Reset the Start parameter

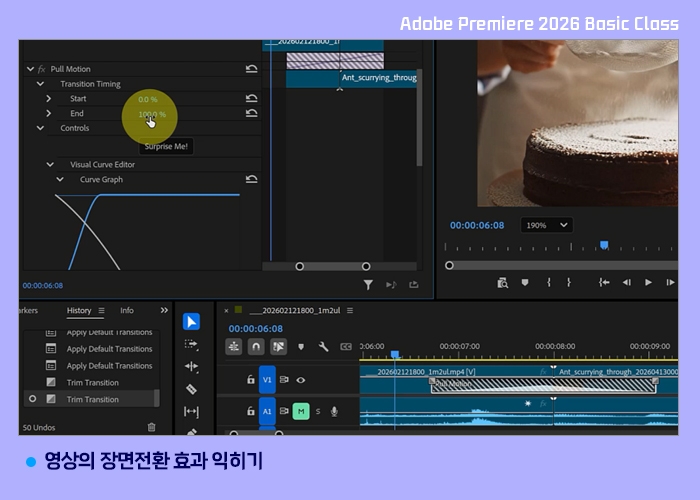click(x=252, y=98)
